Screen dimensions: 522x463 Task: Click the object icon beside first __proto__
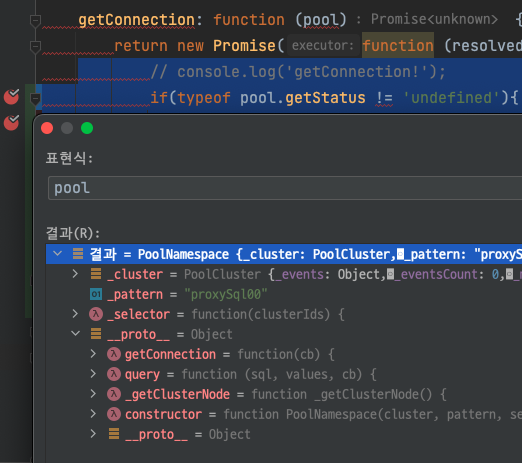96,334
